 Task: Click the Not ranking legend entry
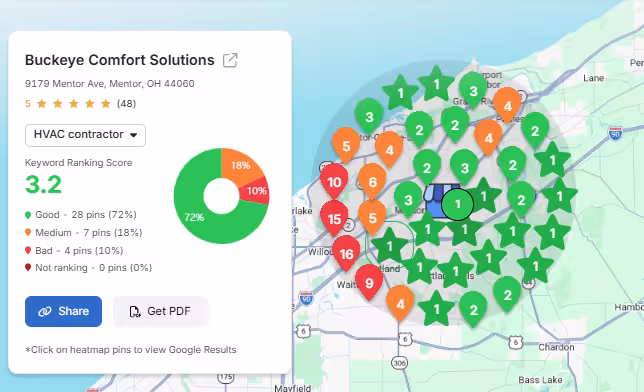click(x=89, y=268)
